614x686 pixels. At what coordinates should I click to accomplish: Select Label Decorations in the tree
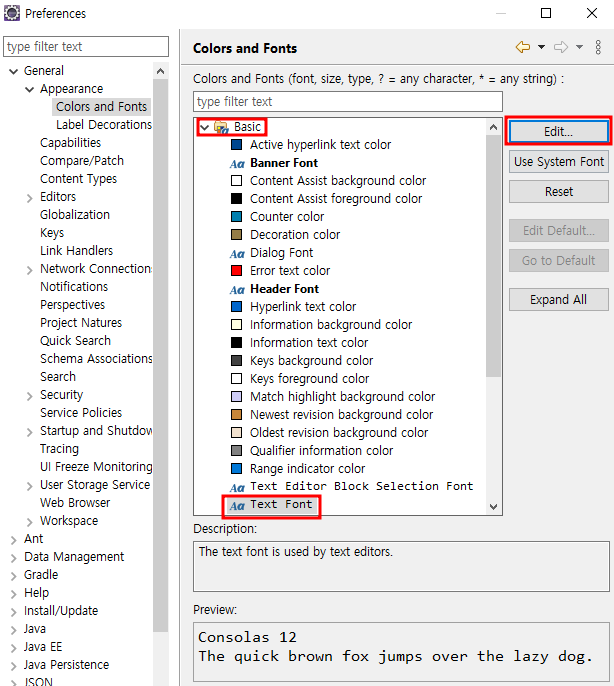click(x=104, y=125)
